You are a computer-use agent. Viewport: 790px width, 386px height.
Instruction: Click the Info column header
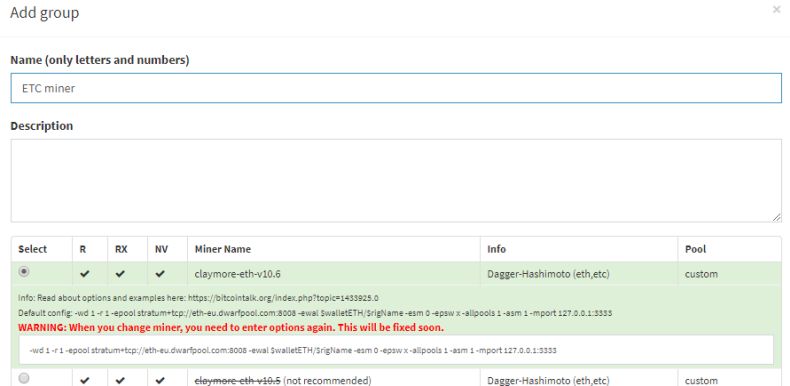click(496, 249)
